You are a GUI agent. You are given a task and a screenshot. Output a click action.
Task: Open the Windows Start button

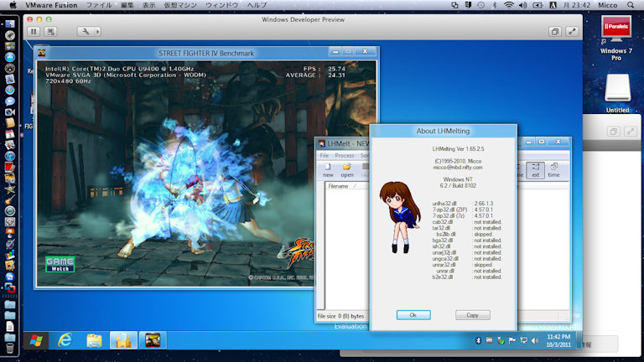coord(36,340)
